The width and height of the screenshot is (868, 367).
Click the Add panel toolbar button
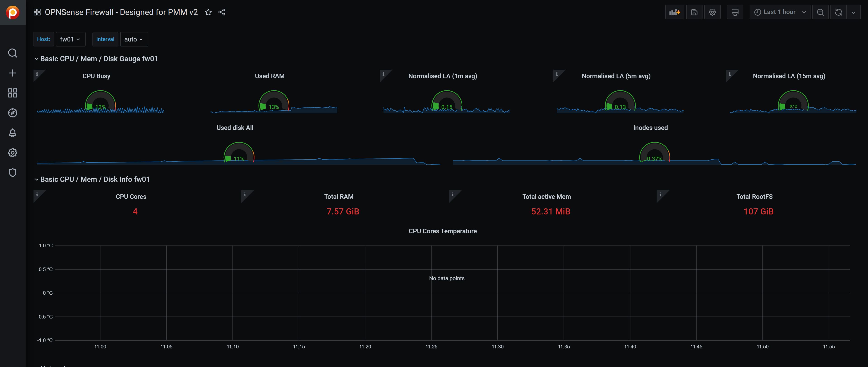point(674,12)
